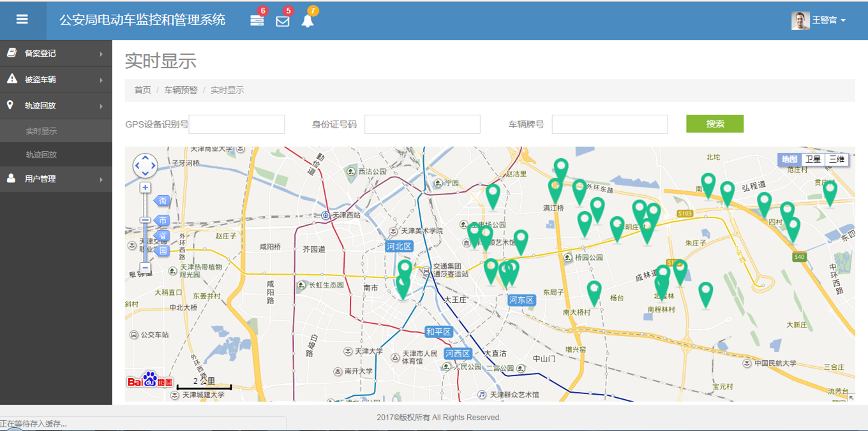Select the 地图 standard map view
The image size is (868, 431).
(x=789, y=159)
